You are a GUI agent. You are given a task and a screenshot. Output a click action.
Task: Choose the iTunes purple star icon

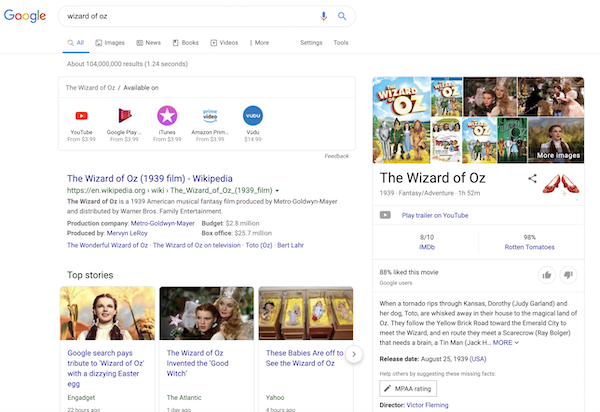pos(167,116)
